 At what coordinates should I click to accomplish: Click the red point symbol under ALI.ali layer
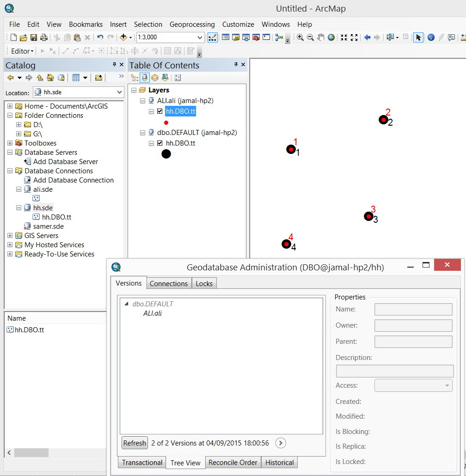pos(166,122)
